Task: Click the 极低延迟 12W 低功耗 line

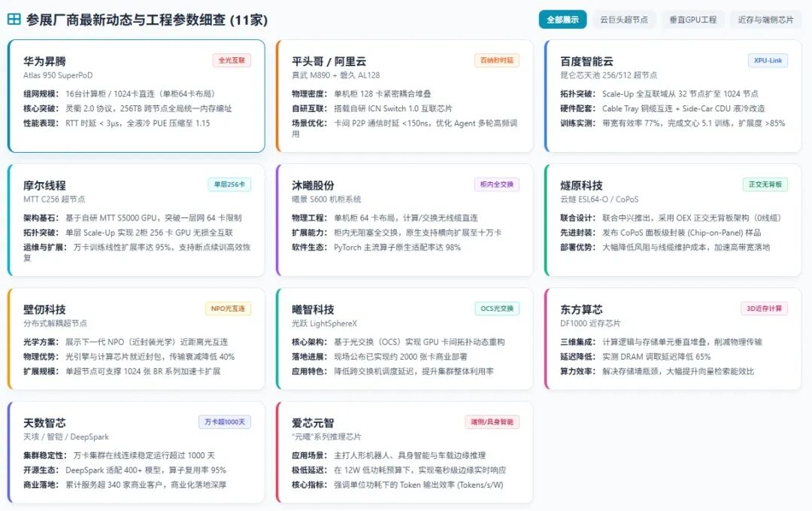Action: pyautogui.click(x=398, y=470)
